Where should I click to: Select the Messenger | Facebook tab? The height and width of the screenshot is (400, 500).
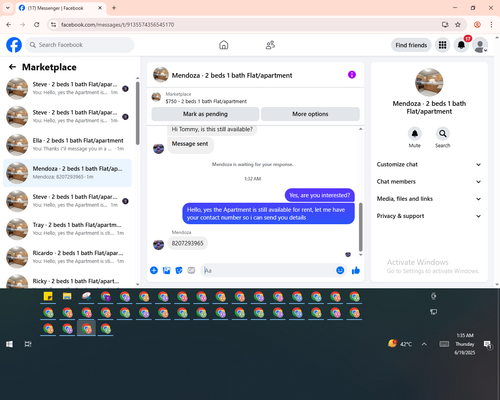pos(60,8)
